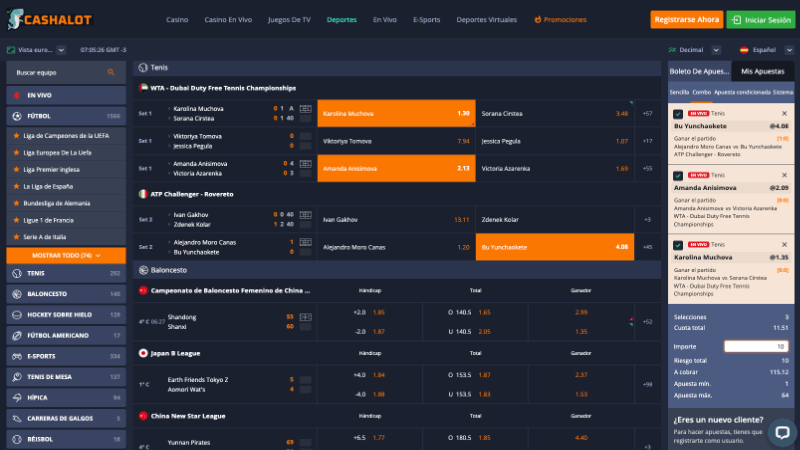Open scoreboard icon for Muchova vs Cirstea
Screen dimensions: 800x450
[x=306, y=109]
